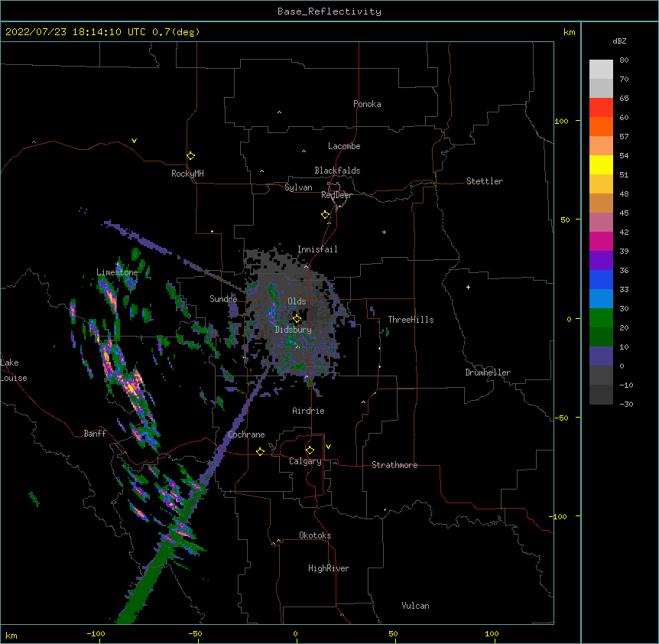Click the yellow station marker near RockyMH
Image resolution: width=659 pixels, height=644 pixels.
point(190,156)
